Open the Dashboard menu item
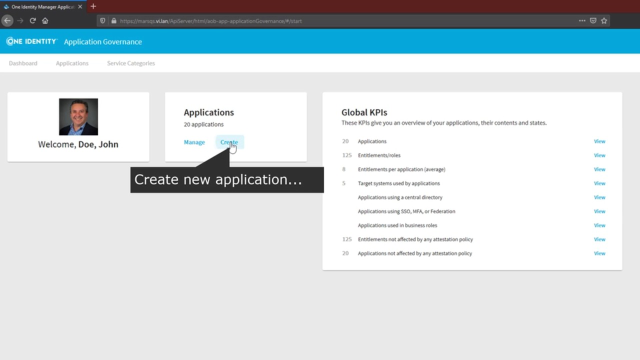The width and height of the screenshot is (640, 360). pyautogui.click(x=23, y=63)
